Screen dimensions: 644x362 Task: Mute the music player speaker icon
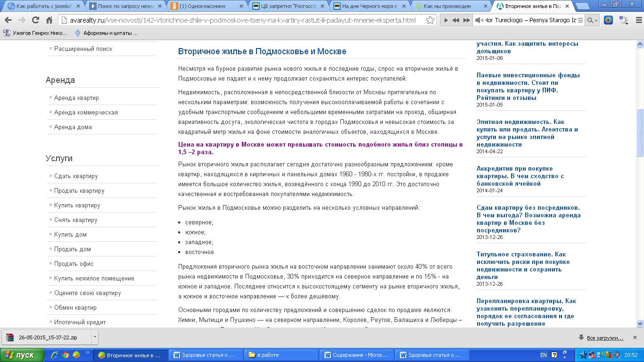tap(479, 20)
